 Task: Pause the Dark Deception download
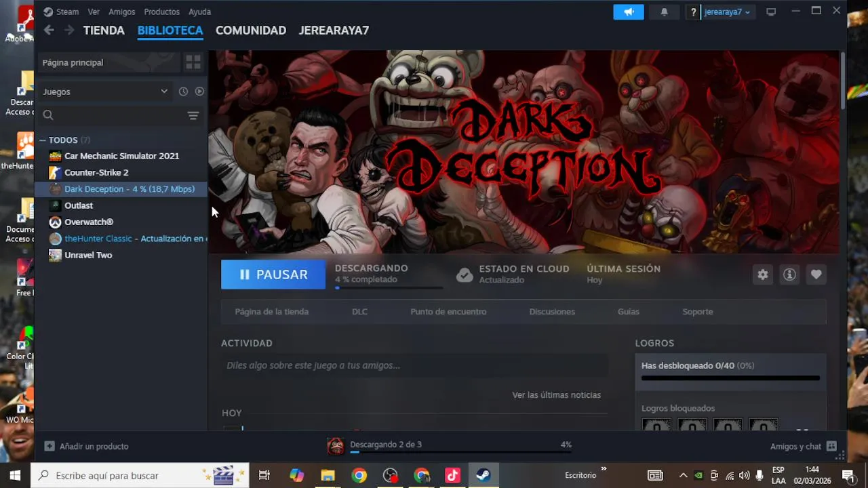coord(273,274)
